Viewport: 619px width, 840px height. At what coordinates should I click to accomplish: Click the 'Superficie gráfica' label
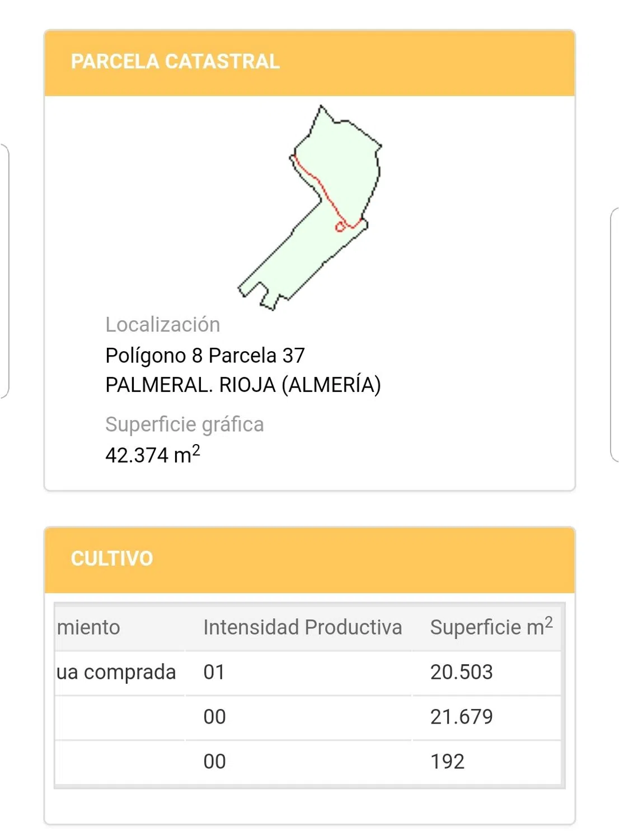click(x=184, y=424)
